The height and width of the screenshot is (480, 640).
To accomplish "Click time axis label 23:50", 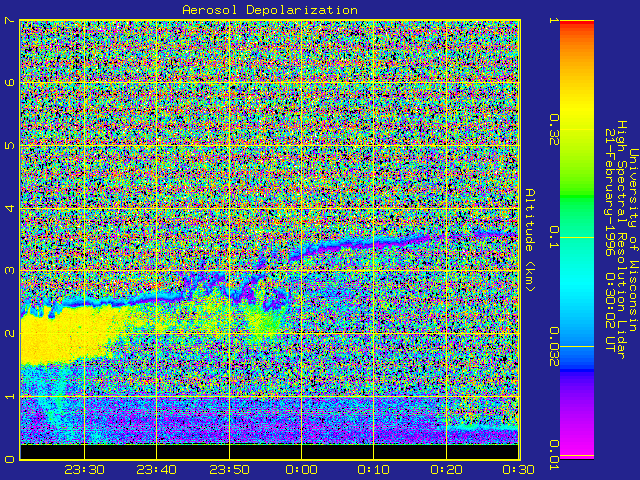I will point(229,470).
